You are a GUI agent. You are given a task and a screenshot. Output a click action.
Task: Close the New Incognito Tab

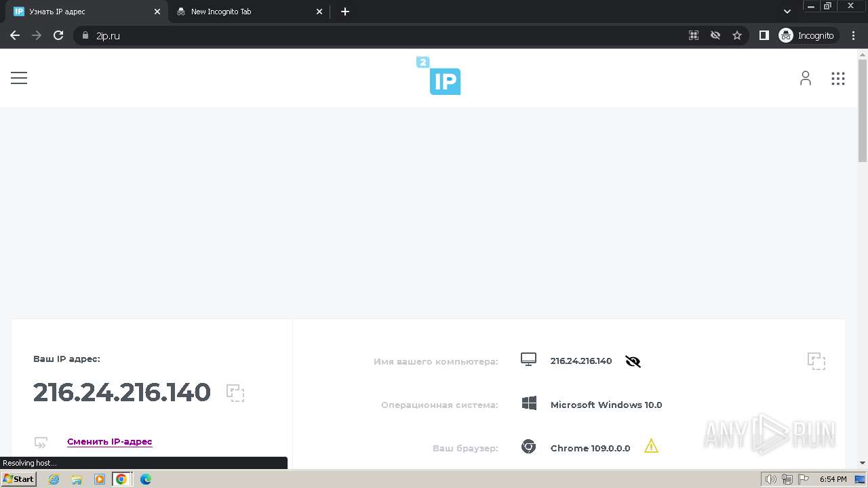click(x=320, y=12)
